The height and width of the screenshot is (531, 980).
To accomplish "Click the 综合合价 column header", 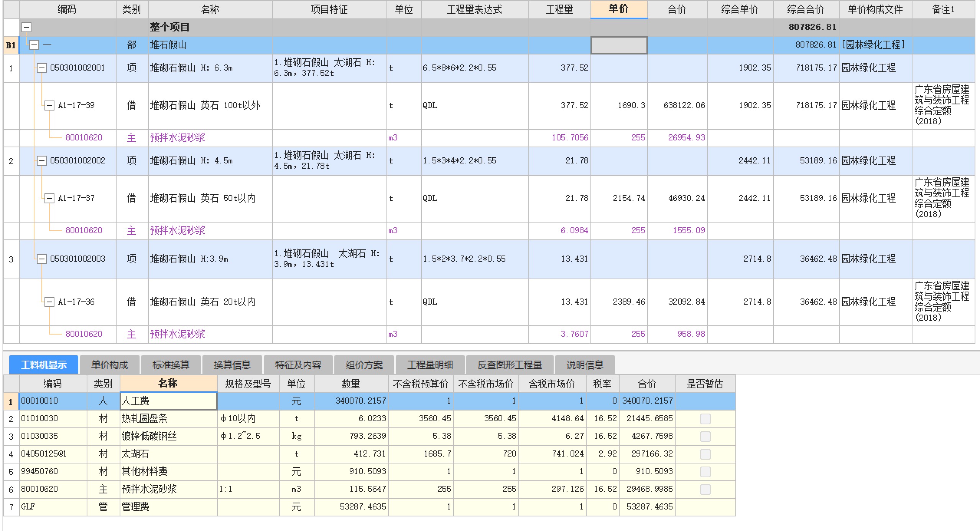I will tap(806, 9).
